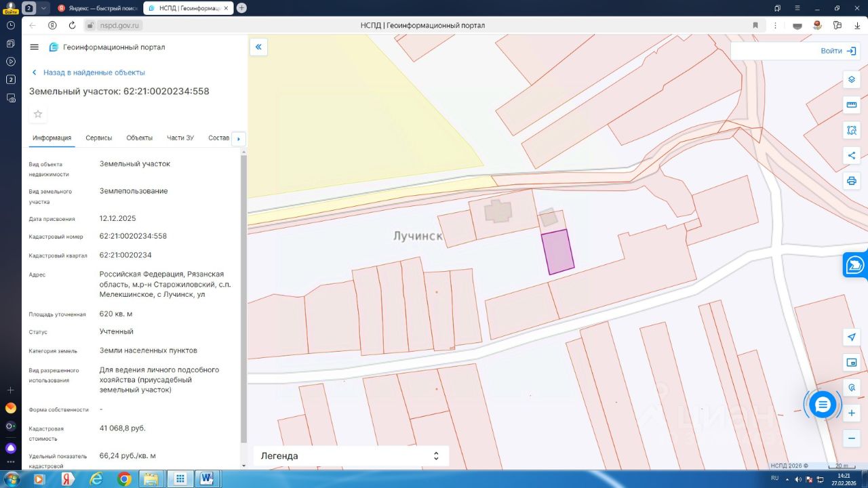Launch Internet Explorer from taskbar
The image size is (868, 488).
point(96,479)
